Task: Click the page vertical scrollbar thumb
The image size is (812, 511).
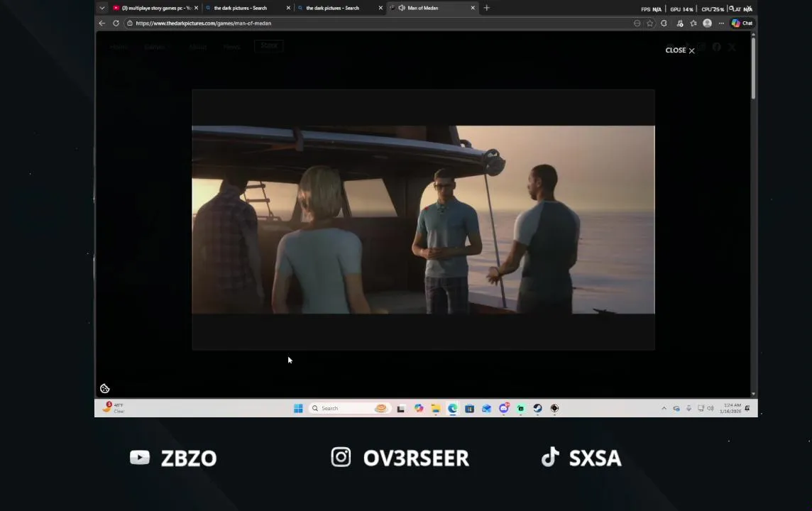Action: 753,67
